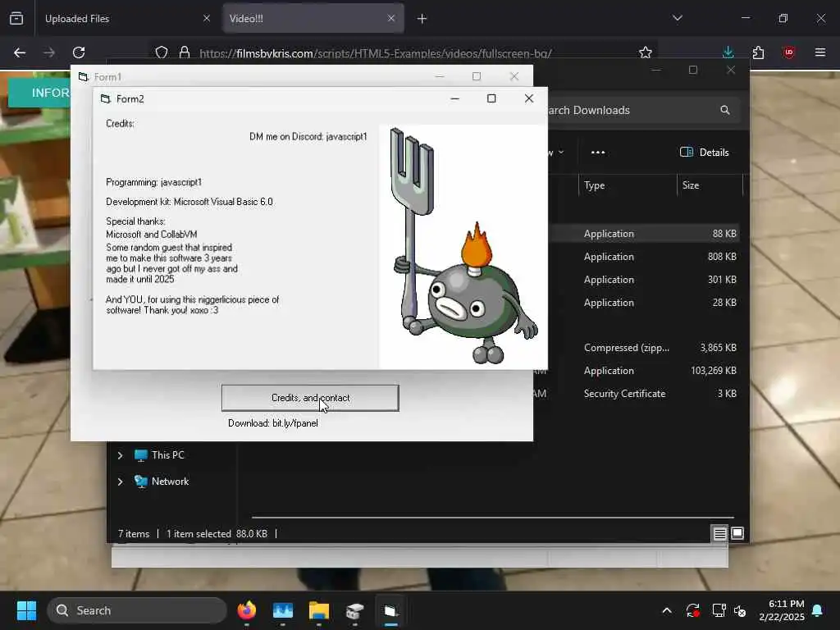Screen dimensions: 840x630
Task: Click the INFOR teal button on webpage
Action: (39, 93)
